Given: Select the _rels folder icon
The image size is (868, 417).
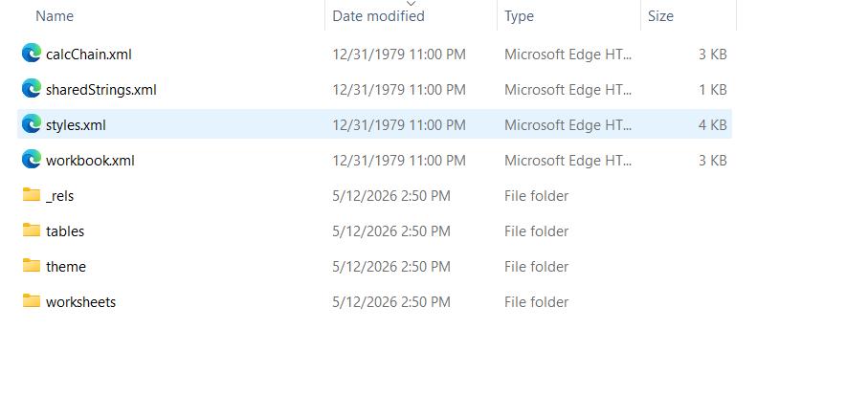Looking at the screenshot, I should pos(32,195).
